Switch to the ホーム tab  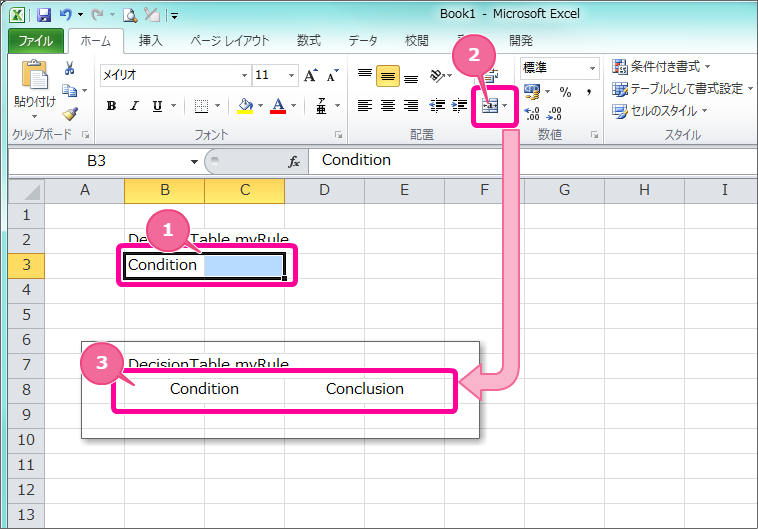95,41
